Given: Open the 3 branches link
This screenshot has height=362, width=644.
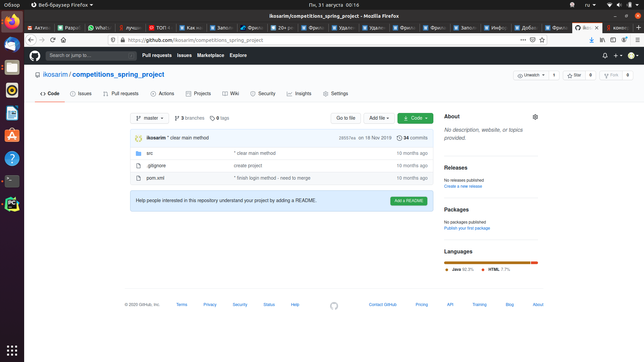Looking at the screenshot, I should 190,118.
